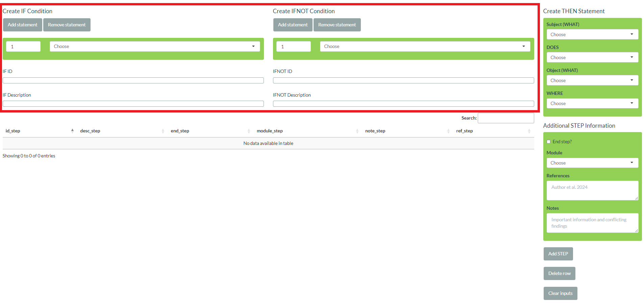Viewport: 644px width, 303px height.
Task: Sort table by id_step column
Action: point(13,131)
